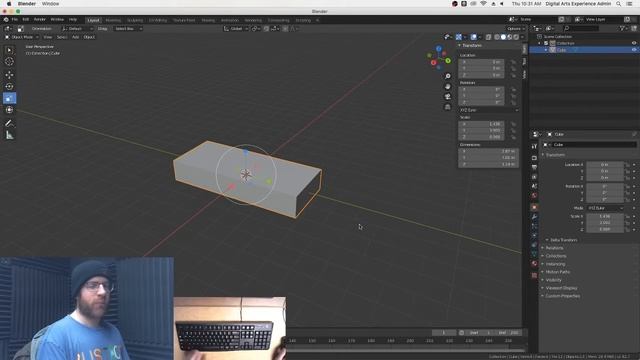640x360 pixels.
Task: Enable rendered viewport shading
Action: pyautogui.click(x=516, y=37)
